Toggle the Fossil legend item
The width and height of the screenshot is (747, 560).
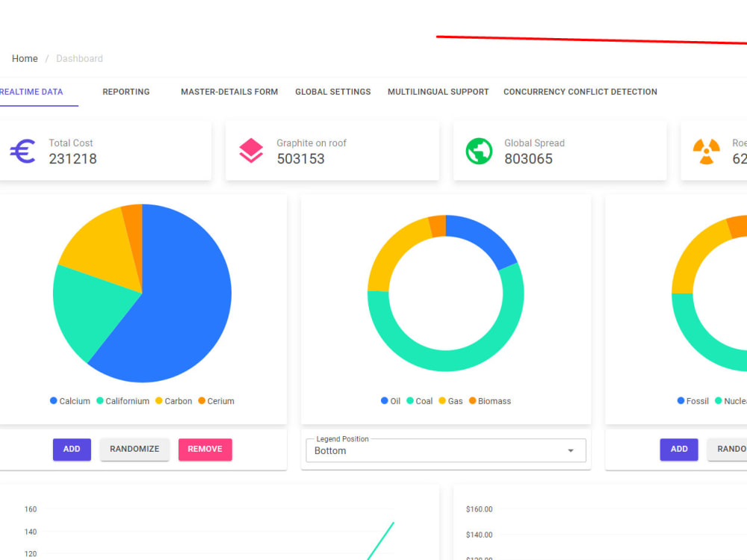pos(693,401)
